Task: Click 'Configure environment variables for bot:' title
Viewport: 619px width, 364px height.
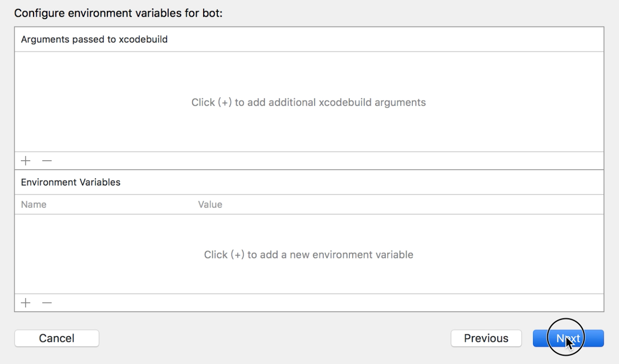Action: [x=118, y=13]
